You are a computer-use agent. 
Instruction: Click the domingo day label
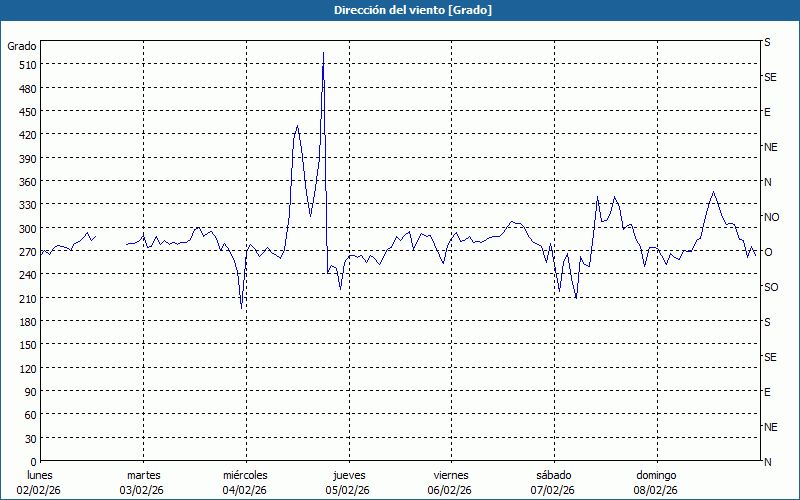pyautogui.click(x=656, y=475)
